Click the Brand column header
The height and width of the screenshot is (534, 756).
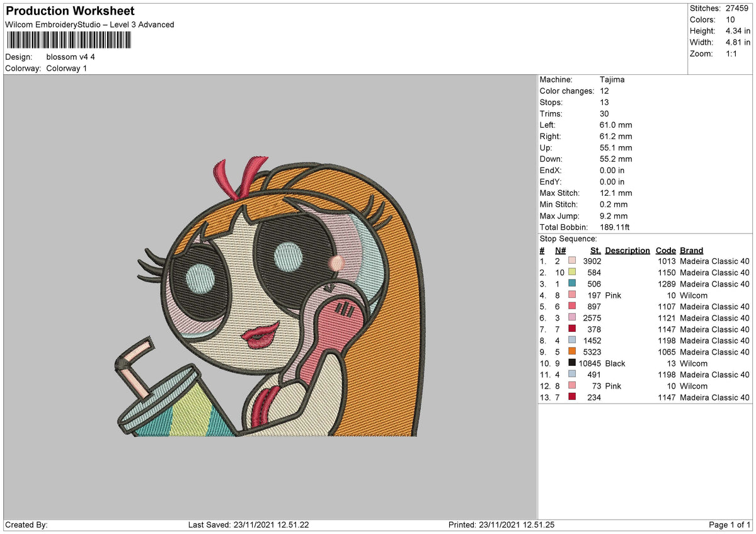tap(691, 250)
